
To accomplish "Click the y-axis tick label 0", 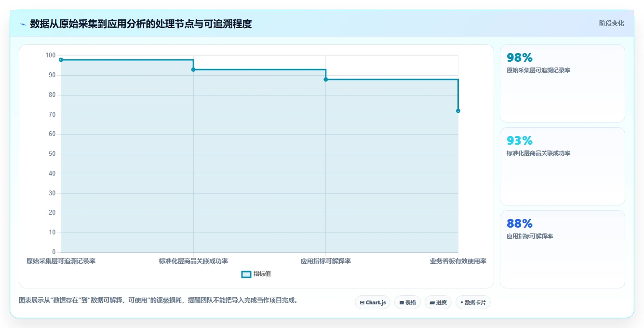I will (54, 252).
